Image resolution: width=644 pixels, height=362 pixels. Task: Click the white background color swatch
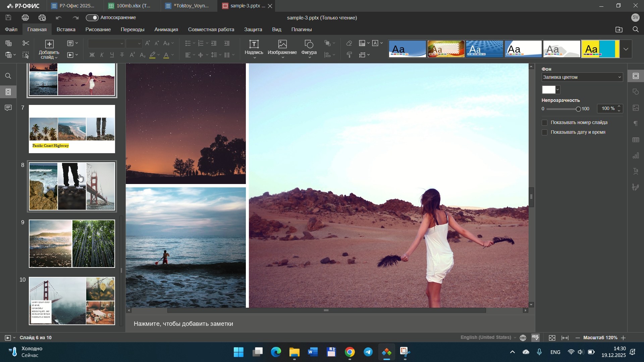549,90
